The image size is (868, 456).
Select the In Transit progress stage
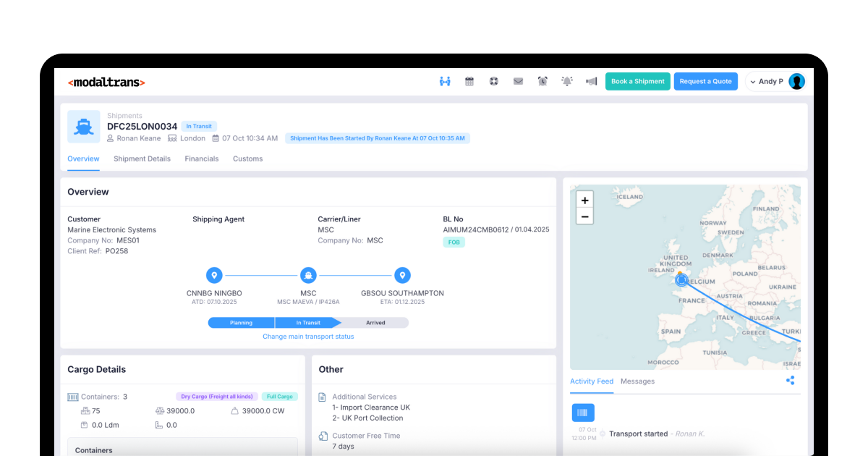308,323
